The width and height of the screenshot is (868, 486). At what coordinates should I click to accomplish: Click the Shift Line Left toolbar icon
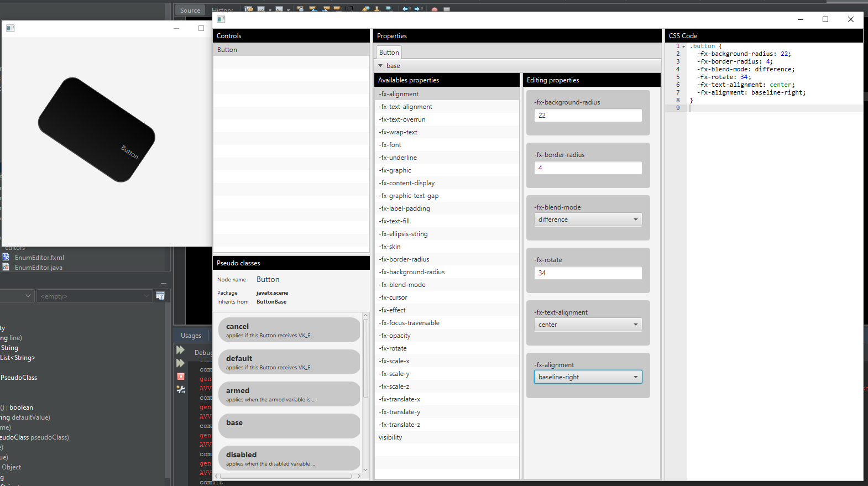tap(405, 9)
